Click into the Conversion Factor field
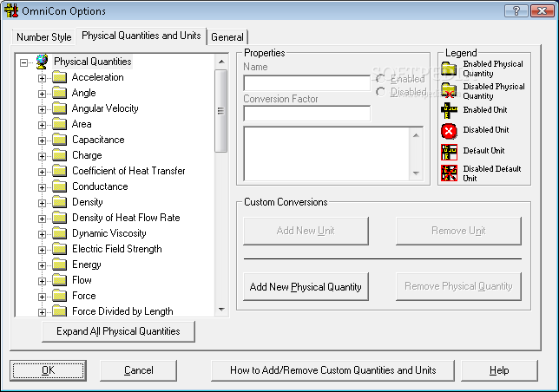This screenshot has height=392, width=559. (x=307, y=114)
